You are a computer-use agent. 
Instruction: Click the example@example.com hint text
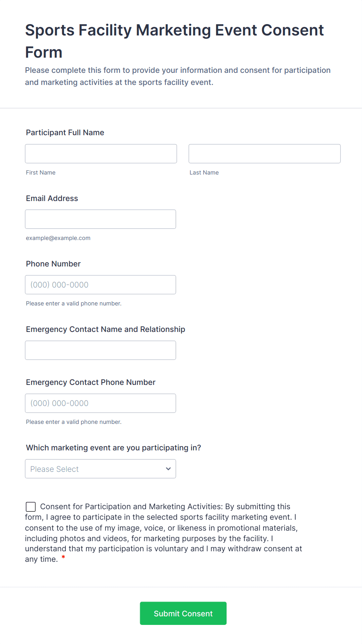(58, 238)
